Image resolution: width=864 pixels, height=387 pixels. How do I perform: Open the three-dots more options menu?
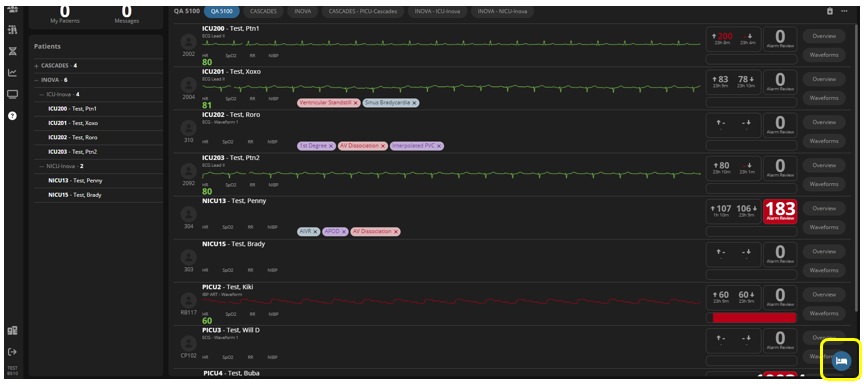pos(844,11)
